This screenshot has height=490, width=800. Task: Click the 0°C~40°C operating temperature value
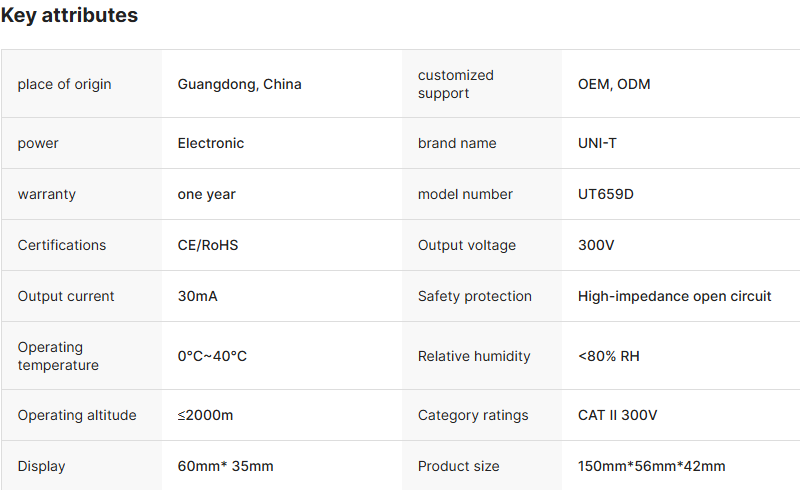(x=212, y=356)
